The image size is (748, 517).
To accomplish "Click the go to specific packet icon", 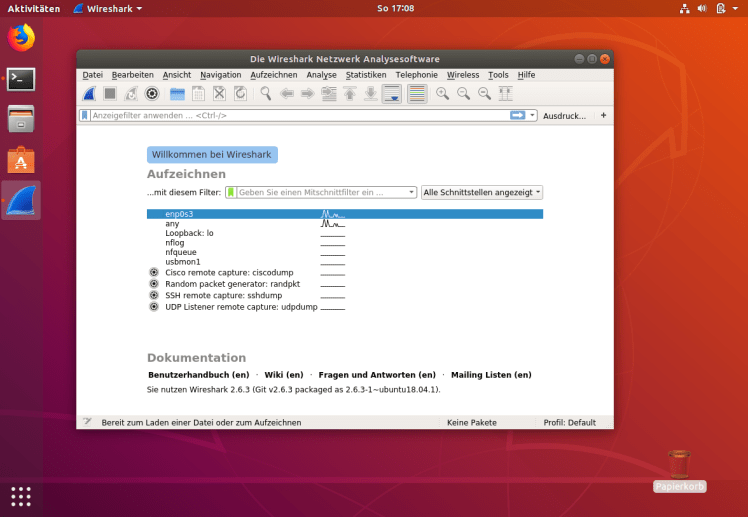I will (x=329, y=93).
